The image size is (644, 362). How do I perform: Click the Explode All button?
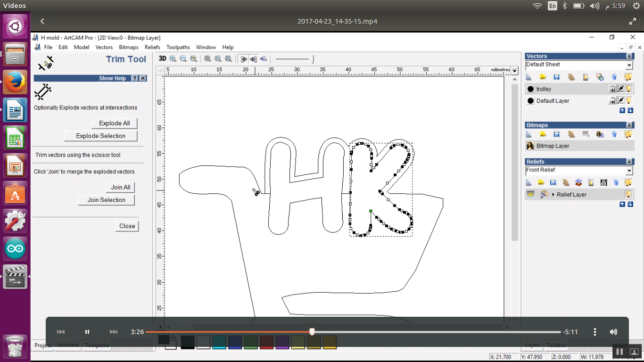pyautogui.click(x=115, y=123)
